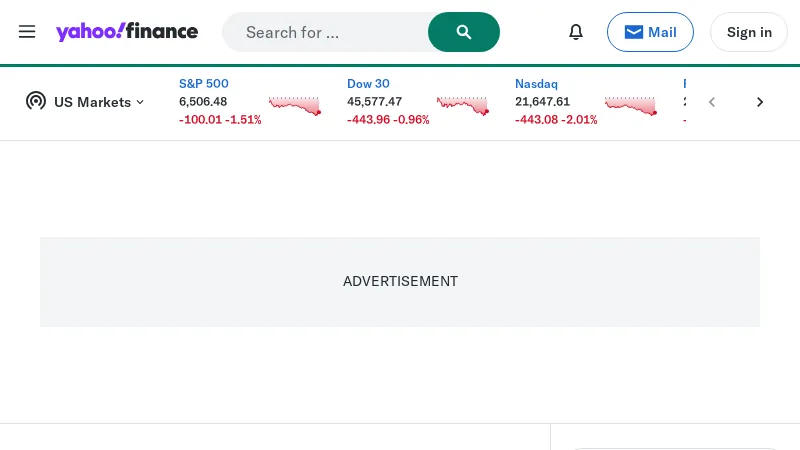Open the hamburger navigation menu

(27, 32)
